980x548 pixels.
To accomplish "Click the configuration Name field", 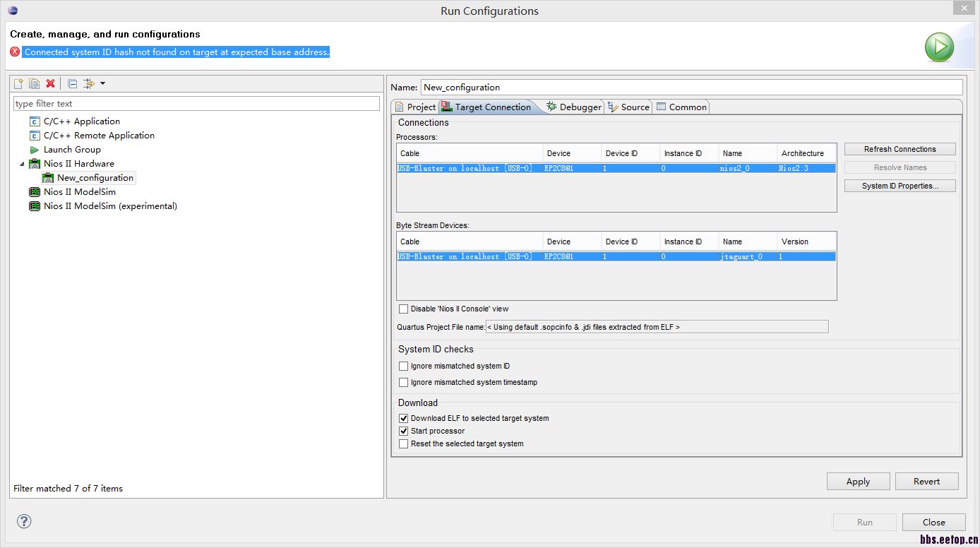I will (x=691, y=88).
